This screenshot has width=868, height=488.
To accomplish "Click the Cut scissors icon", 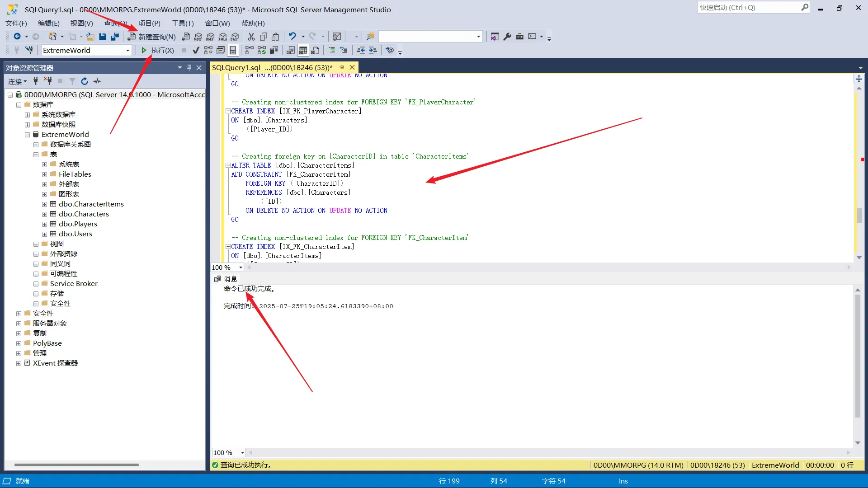I will (251, 37).
